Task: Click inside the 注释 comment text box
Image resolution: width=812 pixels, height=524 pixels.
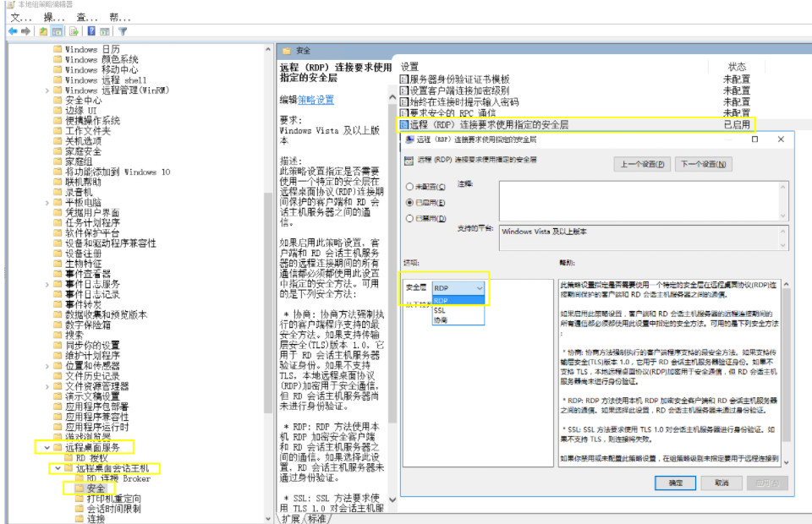Action: [639, 200]
